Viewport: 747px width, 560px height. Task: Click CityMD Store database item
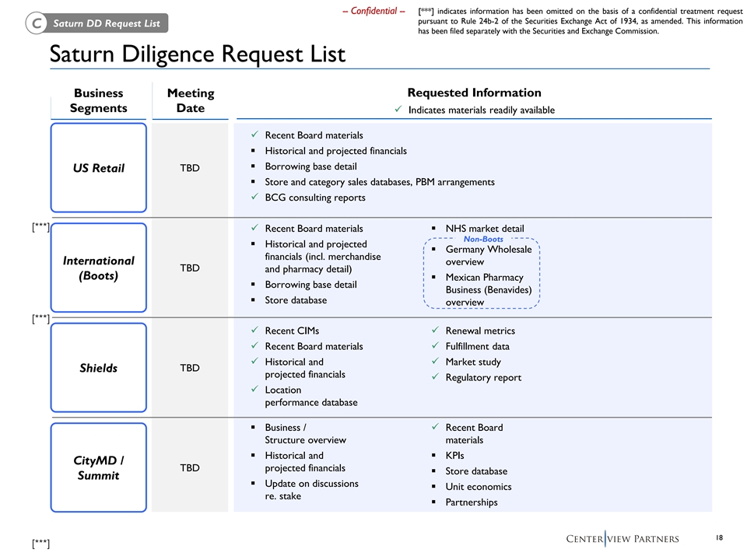point(476,471)
